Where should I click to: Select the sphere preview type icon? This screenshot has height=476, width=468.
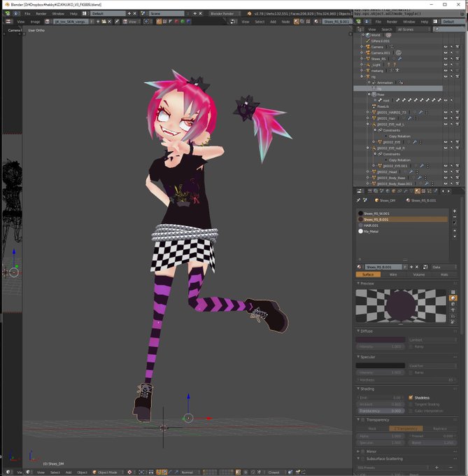tap(453, 298)
